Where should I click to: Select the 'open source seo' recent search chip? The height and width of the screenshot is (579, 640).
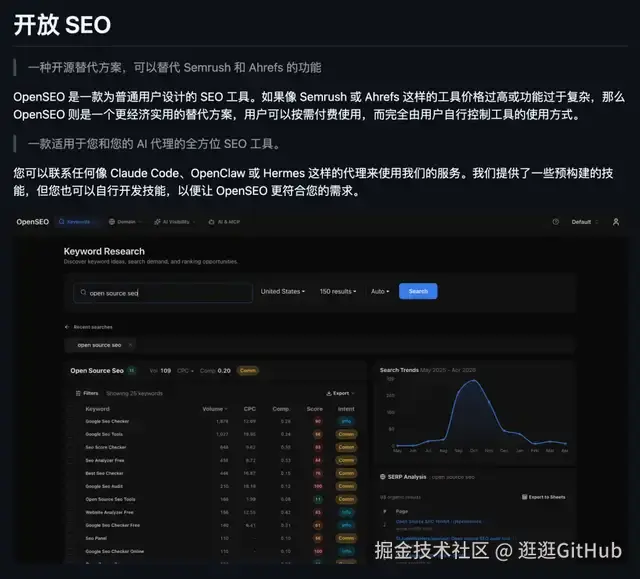[99, 345]
